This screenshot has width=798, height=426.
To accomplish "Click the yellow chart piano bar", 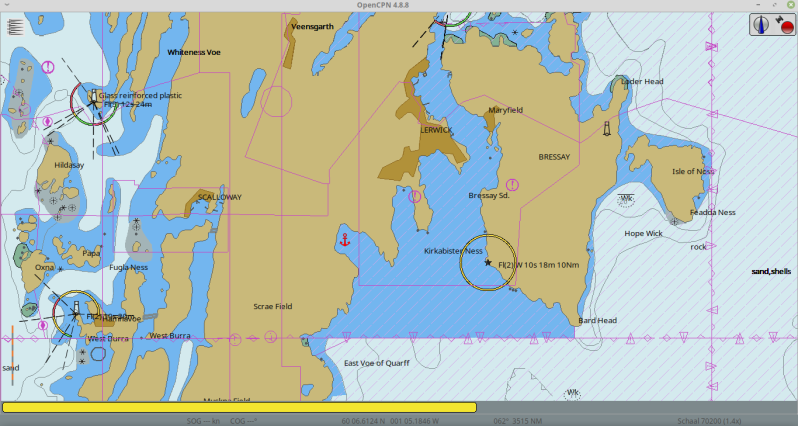I will pyautogui.click(x=239, y=407).
